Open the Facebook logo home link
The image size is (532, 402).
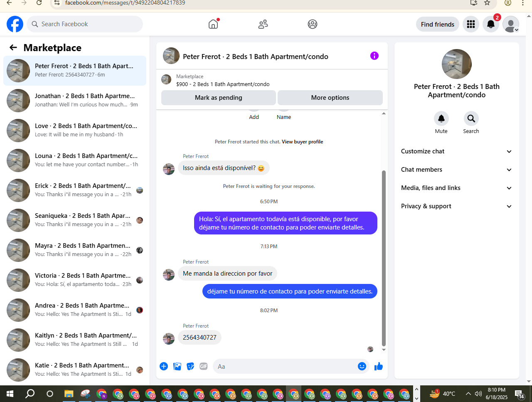15,24
